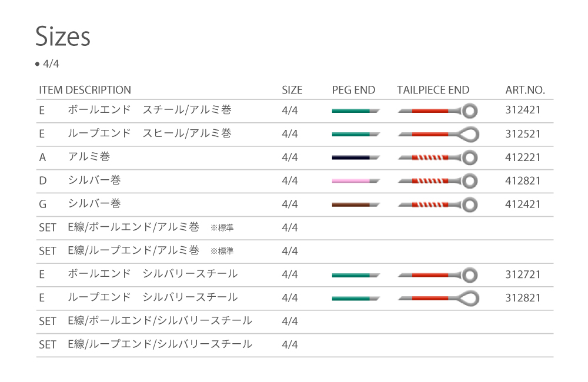The width and height of the screenshot is (588, 382).
Task: Click the loop tailpiece end icon for 312821
Action: [x=438, y=299]
